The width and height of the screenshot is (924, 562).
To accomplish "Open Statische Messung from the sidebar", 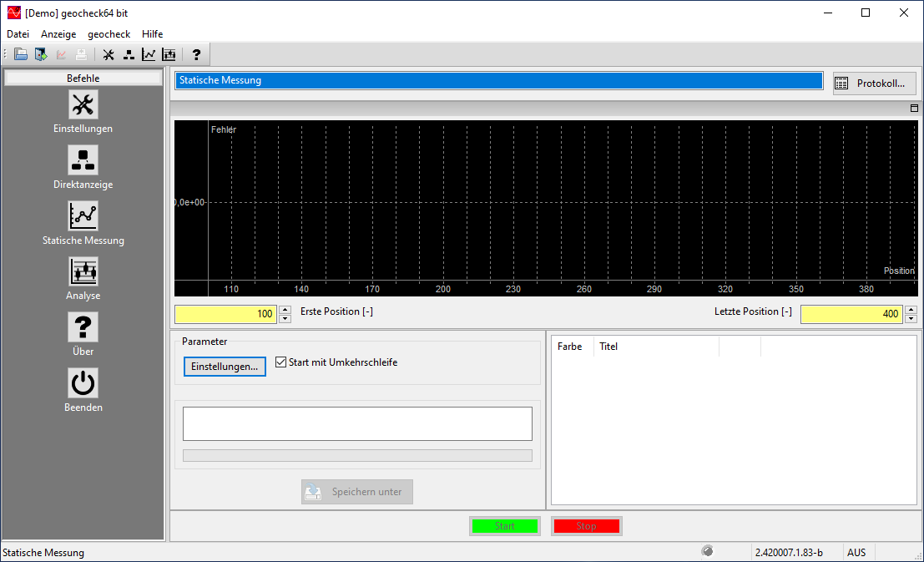I will click(83, 216).
